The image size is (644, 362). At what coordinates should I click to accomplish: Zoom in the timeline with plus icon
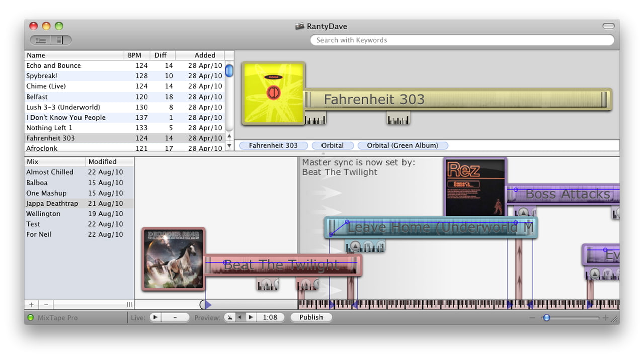[x=606, y=318]
